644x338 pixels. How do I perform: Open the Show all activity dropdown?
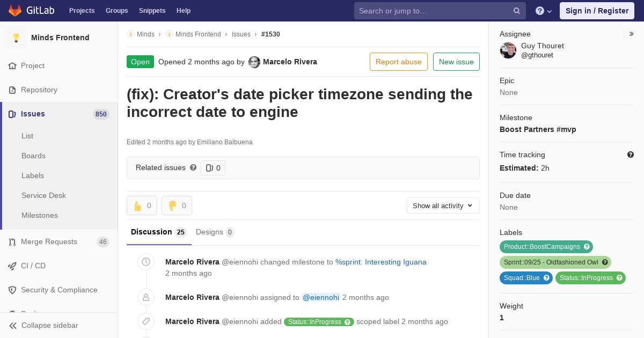pyautogui.click(x=443, y=205)
